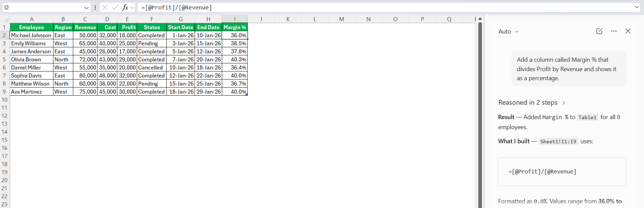Select the cell containing Olivia Brown
This screenshot has height=208, width=644.
click(31, 59)
